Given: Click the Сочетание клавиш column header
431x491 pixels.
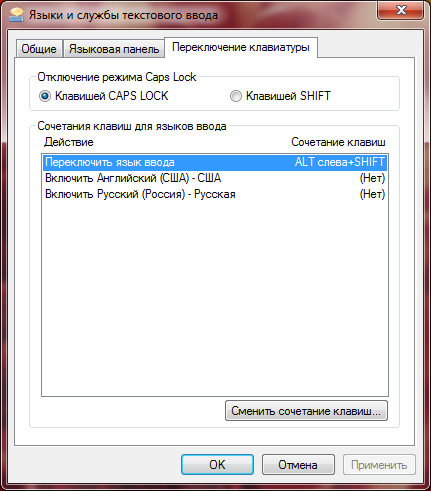Looking at the screenshot, I should pos(338,142).
